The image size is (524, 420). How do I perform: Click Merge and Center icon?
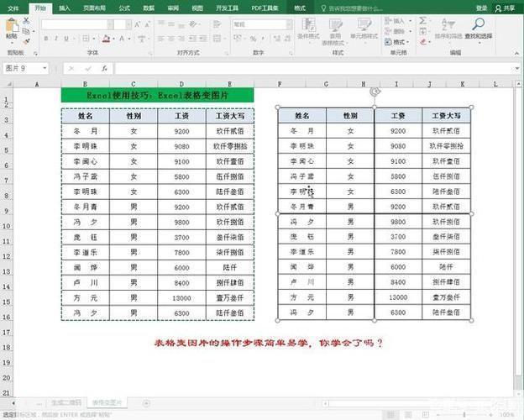217,38
